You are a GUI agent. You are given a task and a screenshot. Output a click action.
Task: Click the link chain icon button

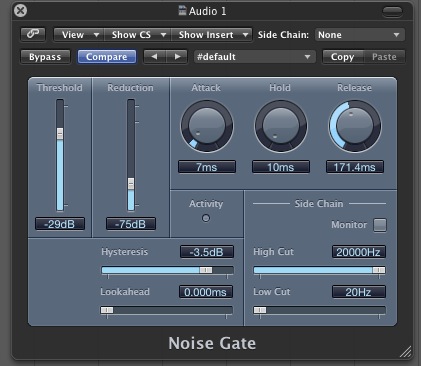33,34
